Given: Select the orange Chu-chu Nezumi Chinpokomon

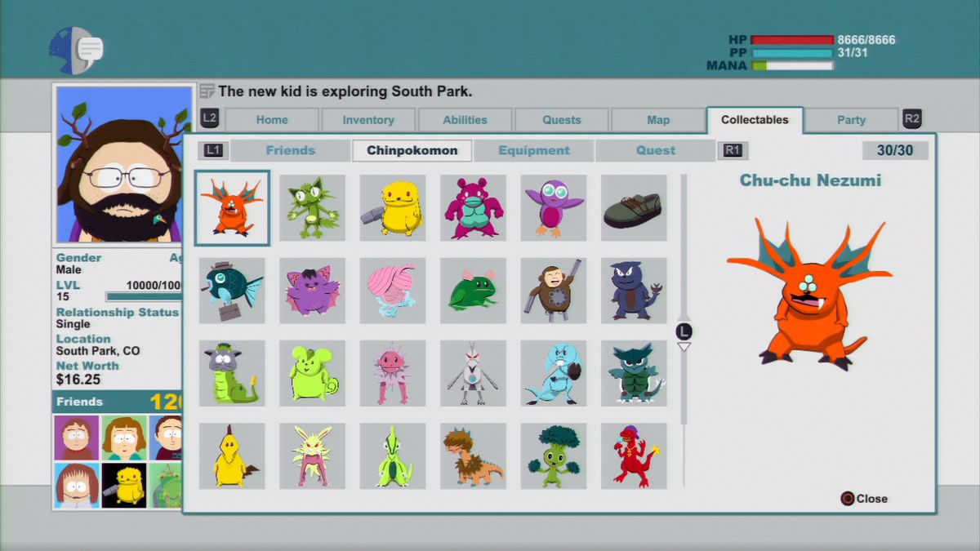Looking at the screenshot, I should tap(231, 207).
